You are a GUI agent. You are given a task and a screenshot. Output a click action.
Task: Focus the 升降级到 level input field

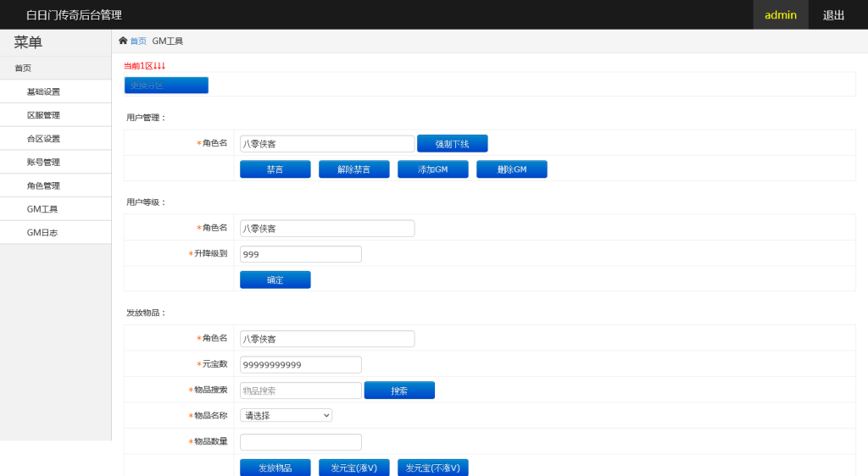(x=300, y=254)
